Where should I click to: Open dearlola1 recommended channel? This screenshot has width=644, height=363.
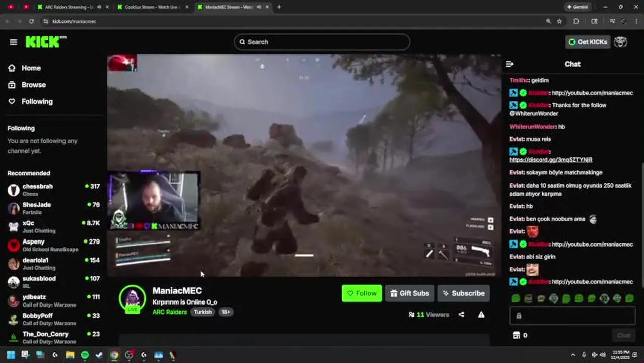click(x=53, y=264)
